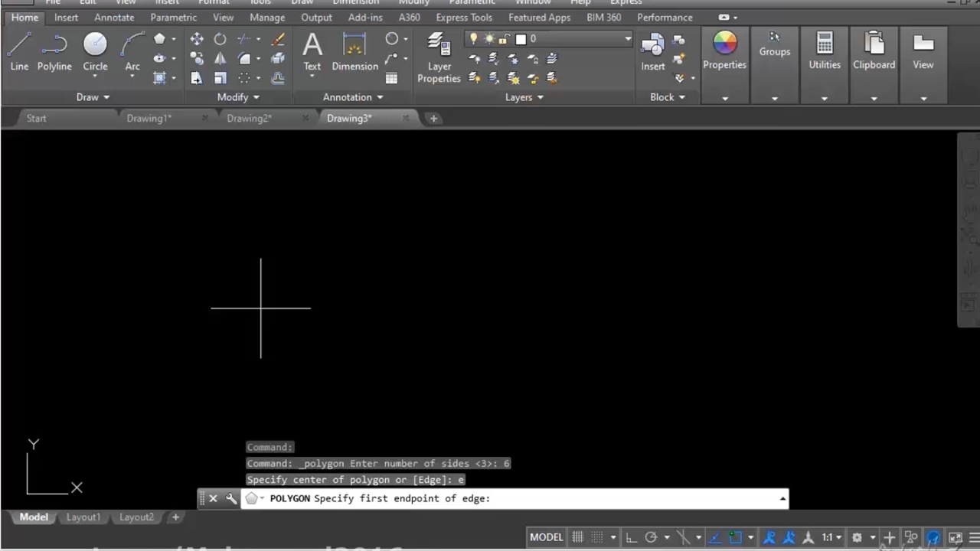The image size is (980, 551).
Task: Select the Rotate tool
Action: 220,39
